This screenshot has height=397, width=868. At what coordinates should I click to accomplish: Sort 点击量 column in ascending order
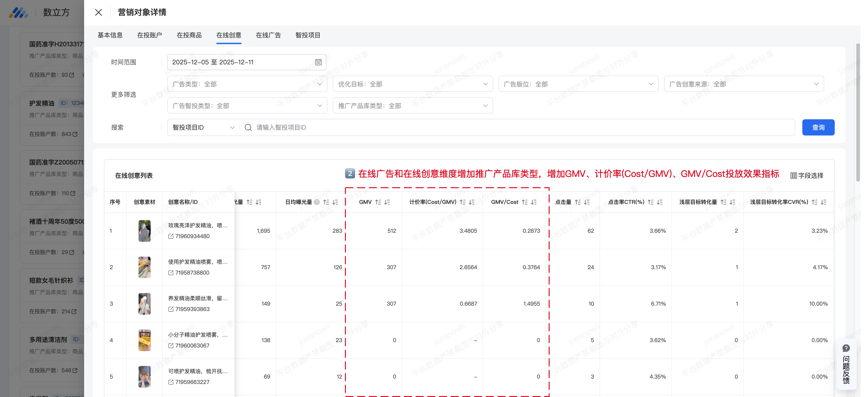577,202
